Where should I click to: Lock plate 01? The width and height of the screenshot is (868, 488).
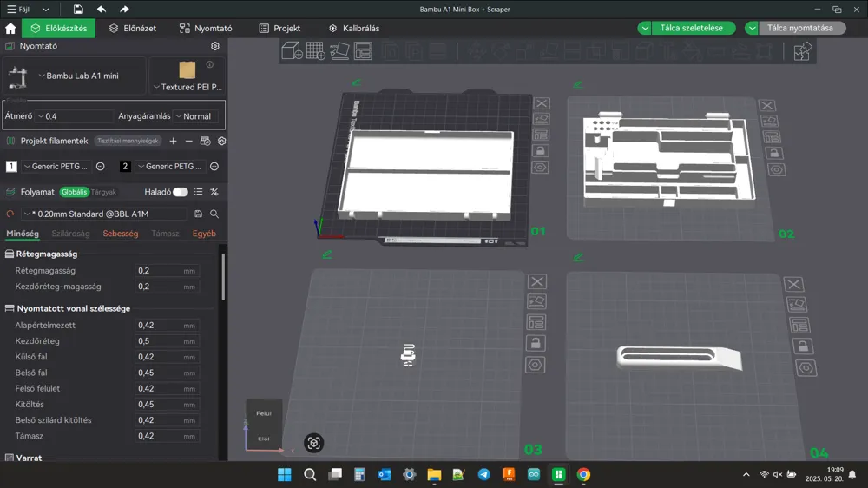[x=541, y=151]
